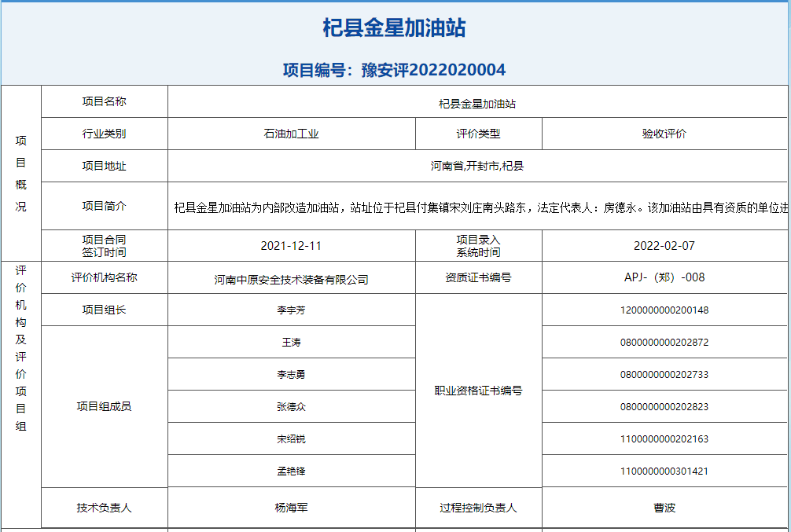The width and height of the screenshot is (791, 532).
Task: Select member name 王涛
Action: point(291,343)
